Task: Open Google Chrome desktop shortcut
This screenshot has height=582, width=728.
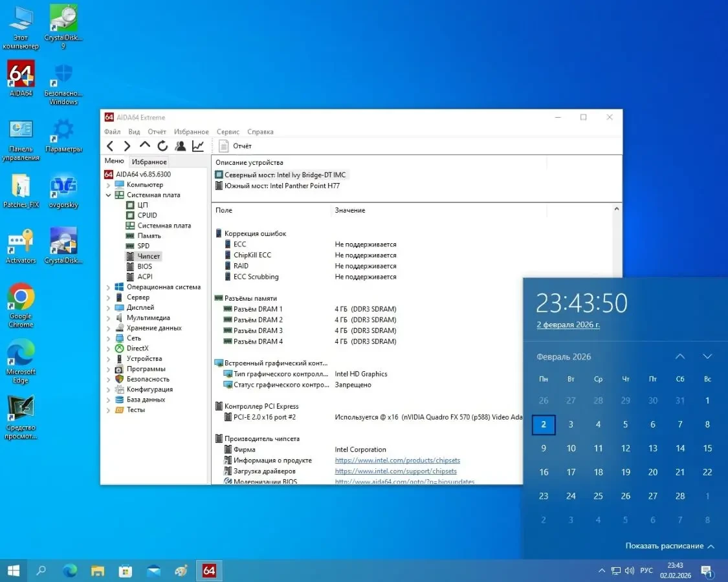Action: click(21, 305)
